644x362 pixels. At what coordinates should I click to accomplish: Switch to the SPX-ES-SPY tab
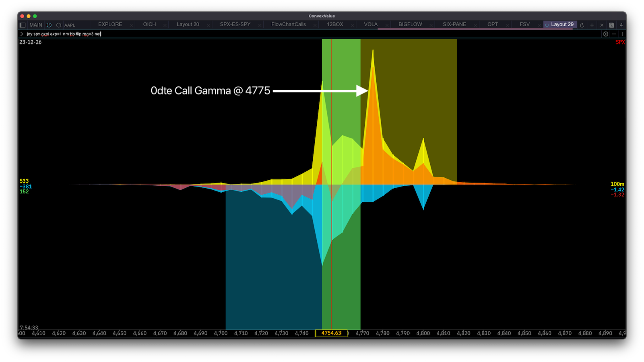[235, 25]
